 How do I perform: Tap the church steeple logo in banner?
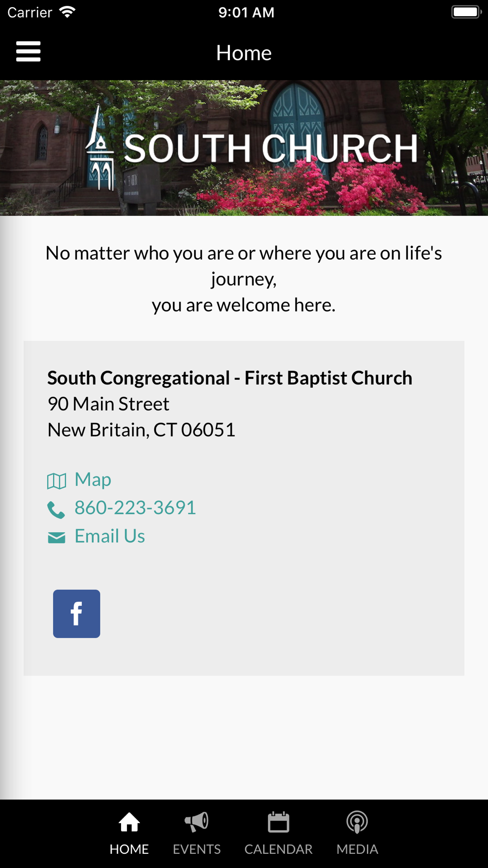point(100,148)
